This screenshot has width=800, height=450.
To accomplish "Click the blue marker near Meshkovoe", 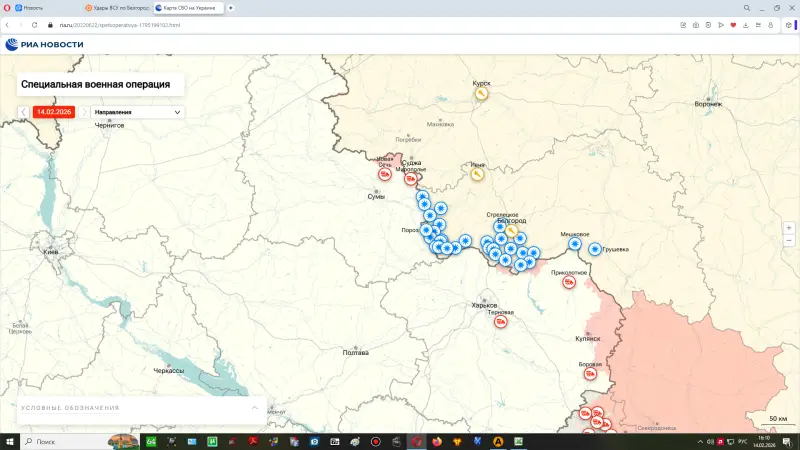I will [x=575, y=243].
